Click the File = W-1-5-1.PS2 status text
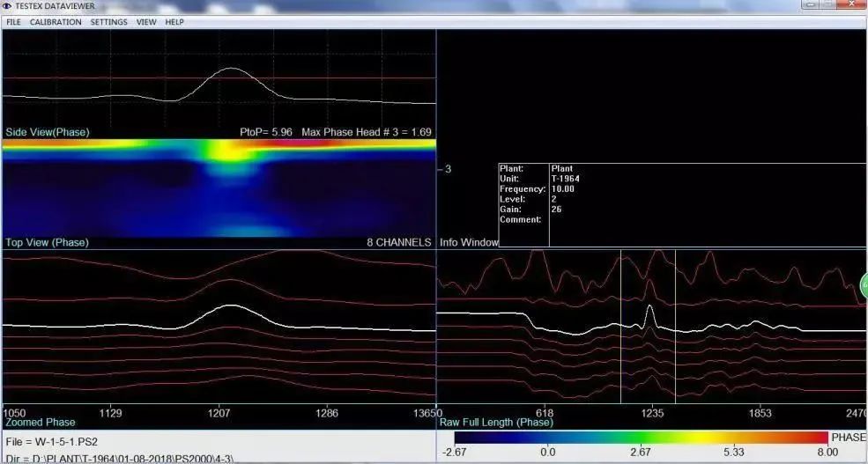This screenshot has width=868, height=464. pyautogui.click(x=52, y=442)
